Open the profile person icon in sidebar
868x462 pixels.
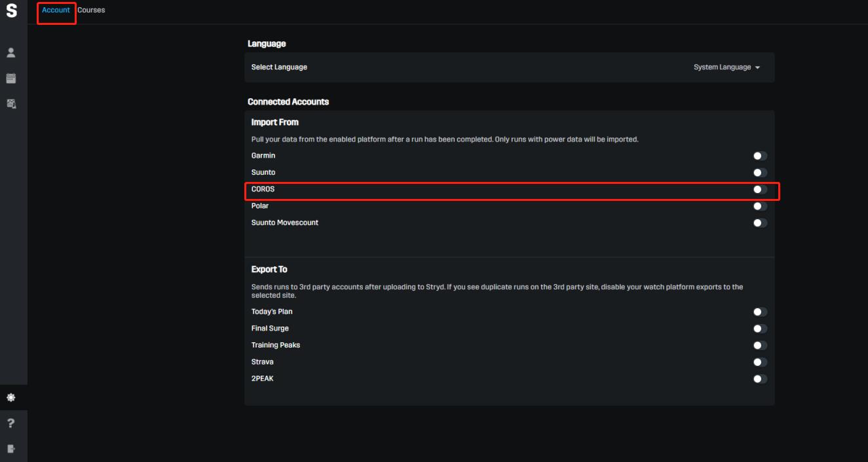[11, 52]
